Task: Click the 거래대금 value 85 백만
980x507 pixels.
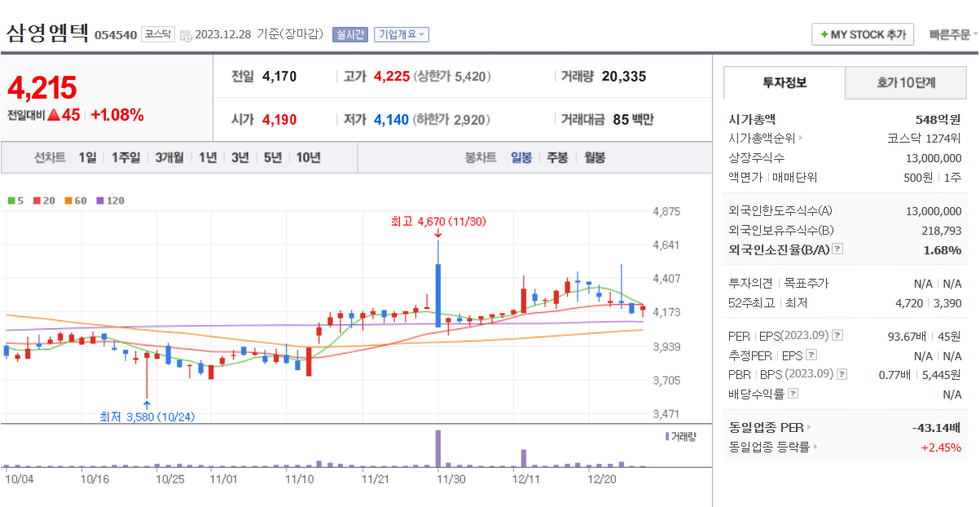Action: pos(633,120)
